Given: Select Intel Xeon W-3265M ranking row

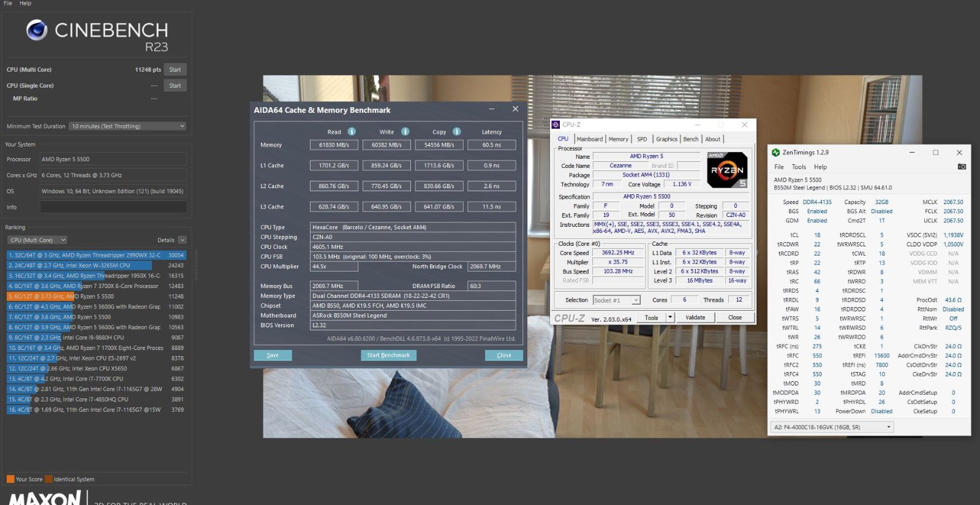Looking at the screenshot, I should tap(96, 265).
